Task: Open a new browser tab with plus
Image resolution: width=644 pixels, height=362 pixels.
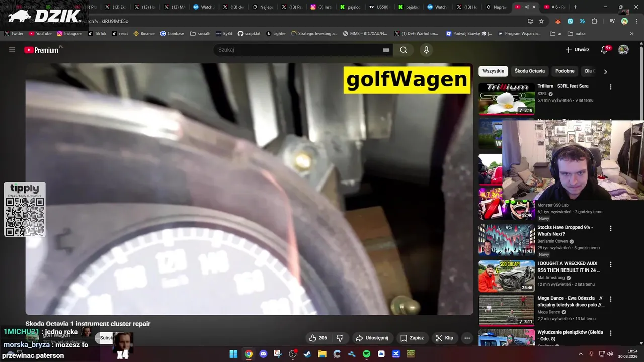Action: click(x=575, y=7)
